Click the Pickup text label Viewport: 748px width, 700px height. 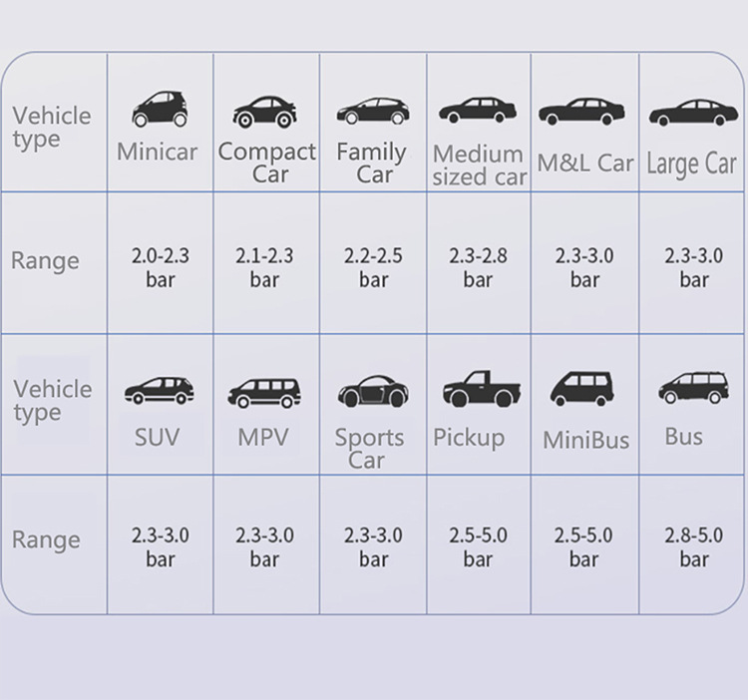pyautogui.click(x=469, y=438)
